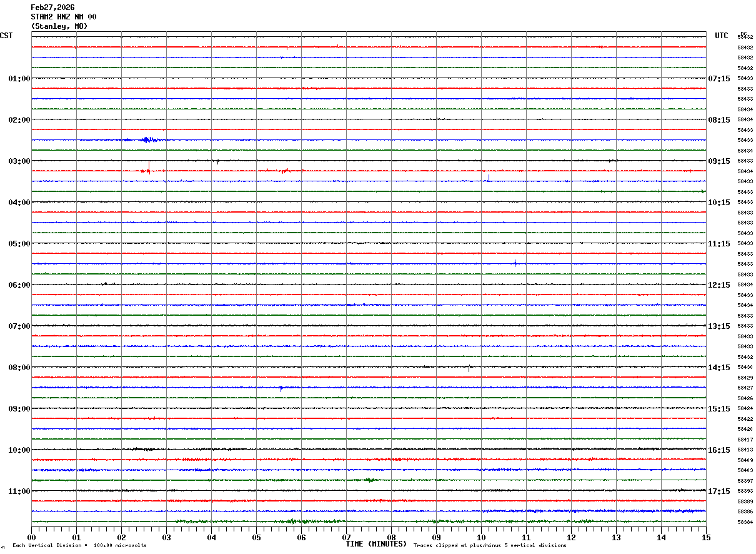Click the black downward spike on 08:00 trace
The height and width of the screenshot is (554, 756).
pyautogui.click(x=469, y=369)
